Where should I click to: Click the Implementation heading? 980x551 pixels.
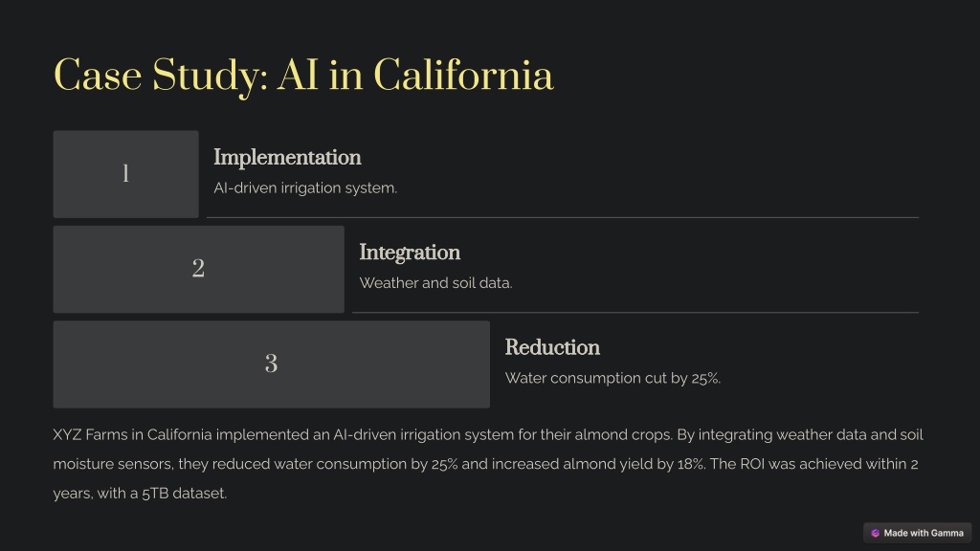[x=287, y=158]
